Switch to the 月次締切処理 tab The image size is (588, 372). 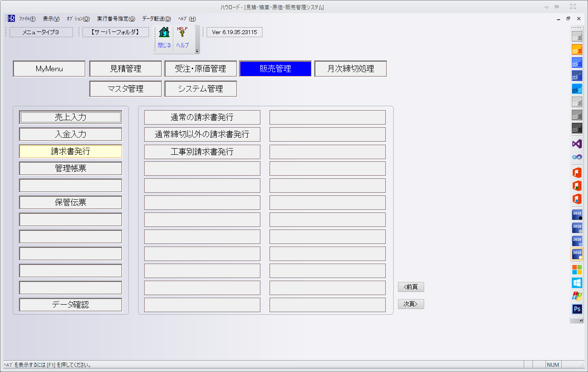point(350,69)
